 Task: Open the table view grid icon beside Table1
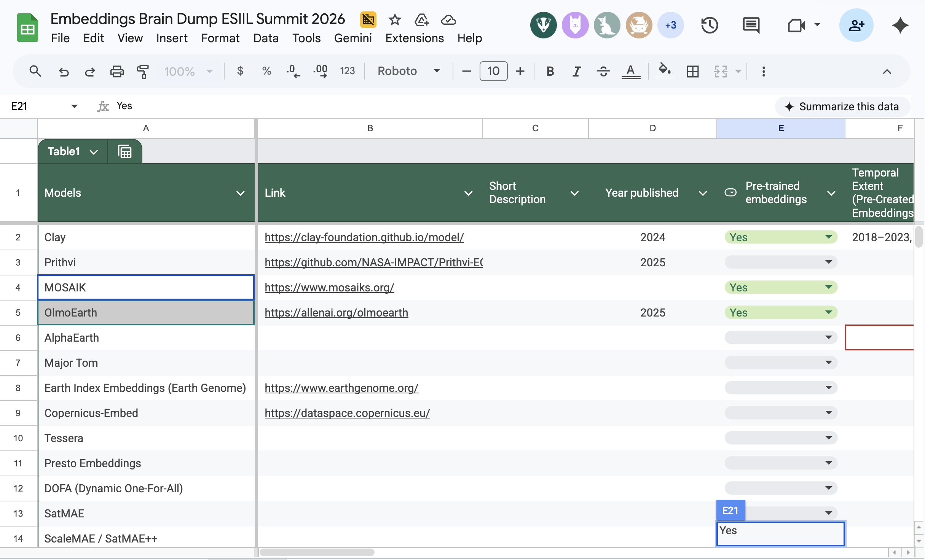coord(125,151)
